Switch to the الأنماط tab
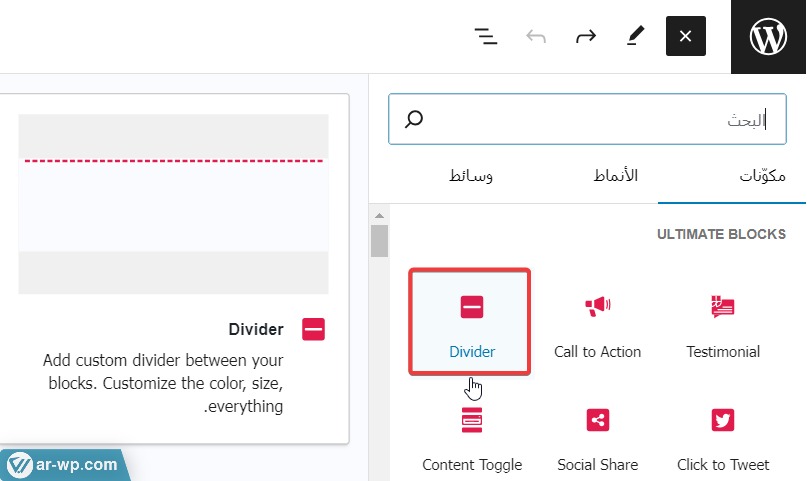 616,176
